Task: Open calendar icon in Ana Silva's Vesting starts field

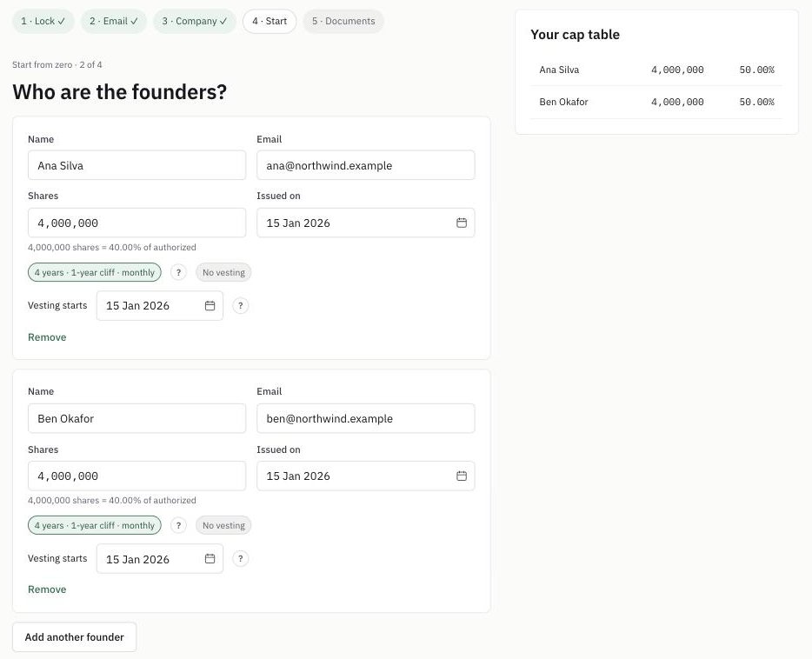Action: click(210, 305)
